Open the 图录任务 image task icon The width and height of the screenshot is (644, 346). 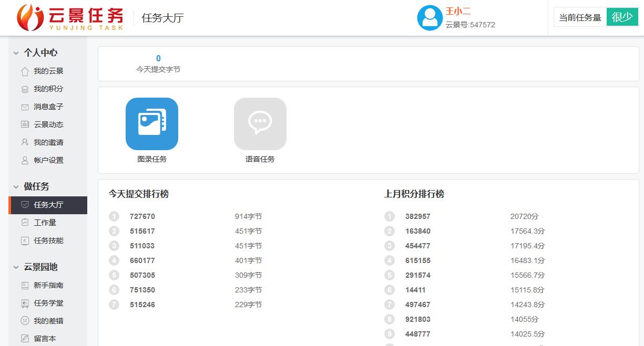[151, 124]
